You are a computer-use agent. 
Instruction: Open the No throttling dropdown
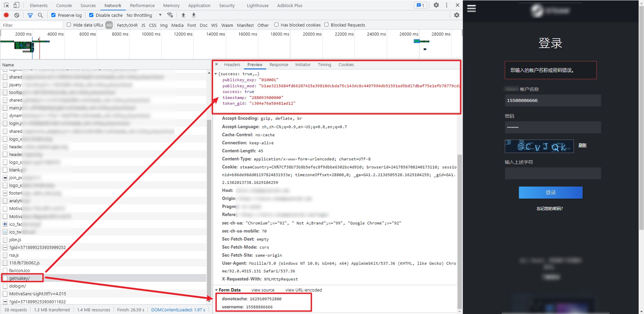click(144, 15)
